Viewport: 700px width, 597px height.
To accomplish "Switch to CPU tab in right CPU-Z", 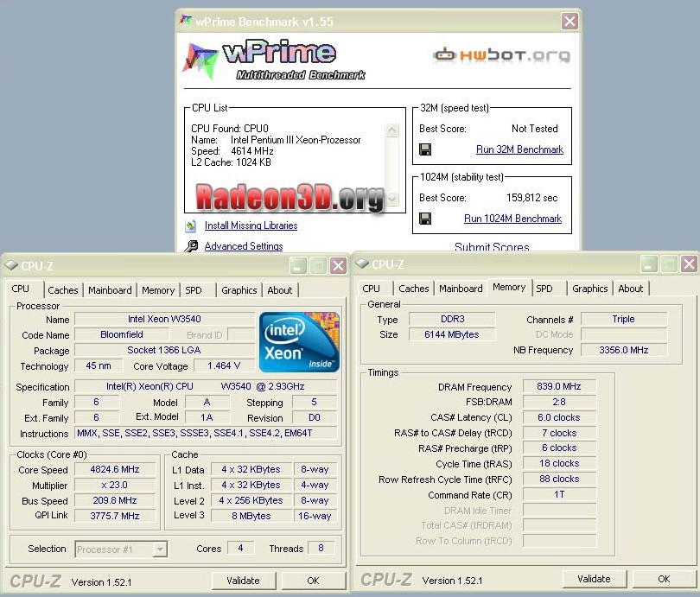I will pos(371,289).
